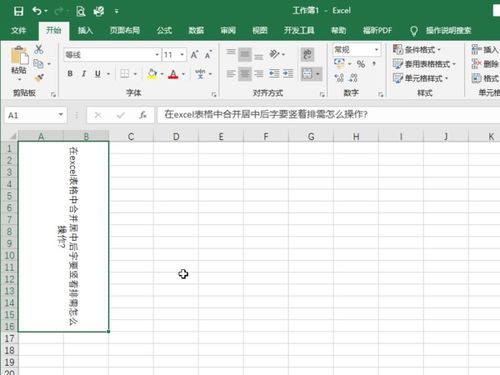Select the merged cell with vertical text
This screenshot has width=500, height=375.
click(x=63, y=236)
